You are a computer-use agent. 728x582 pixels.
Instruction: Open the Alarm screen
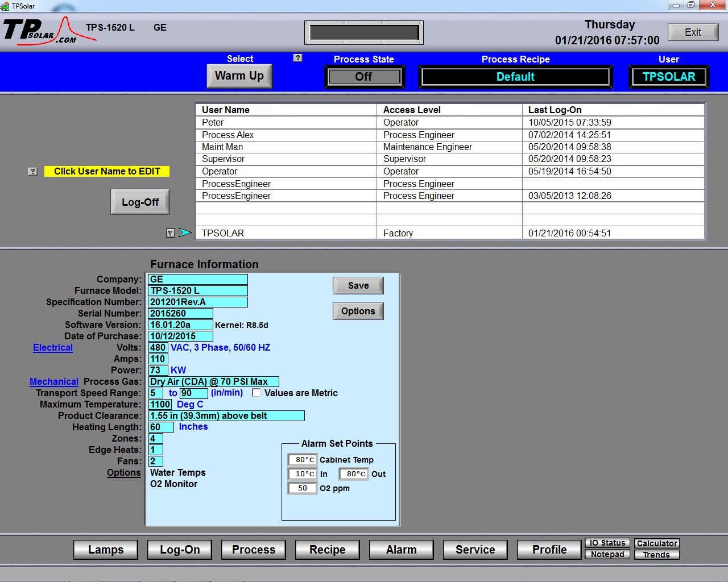point(402,550)
